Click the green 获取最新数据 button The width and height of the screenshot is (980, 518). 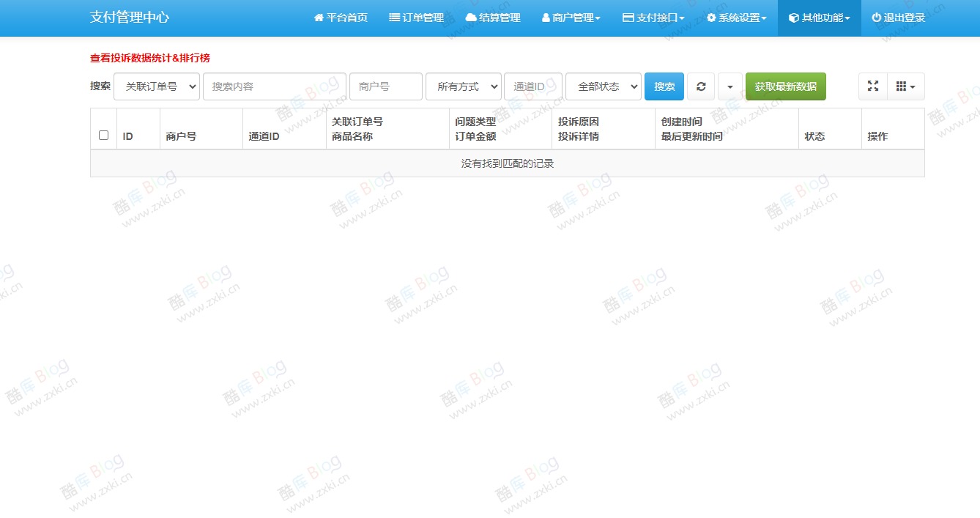[785, 86]
